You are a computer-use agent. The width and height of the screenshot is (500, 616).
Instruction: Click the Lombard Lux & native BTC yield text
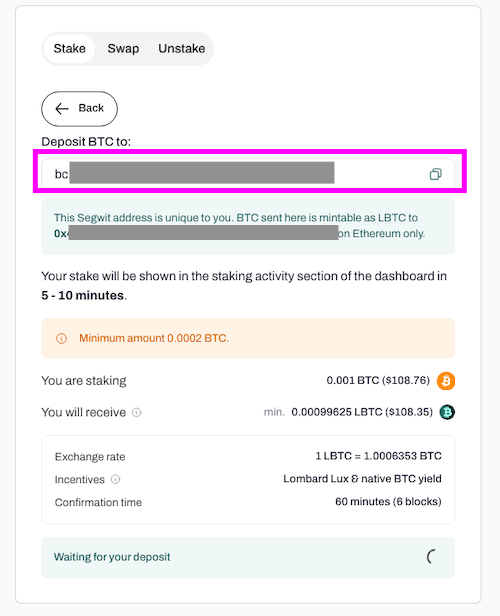tap(362, 479)
